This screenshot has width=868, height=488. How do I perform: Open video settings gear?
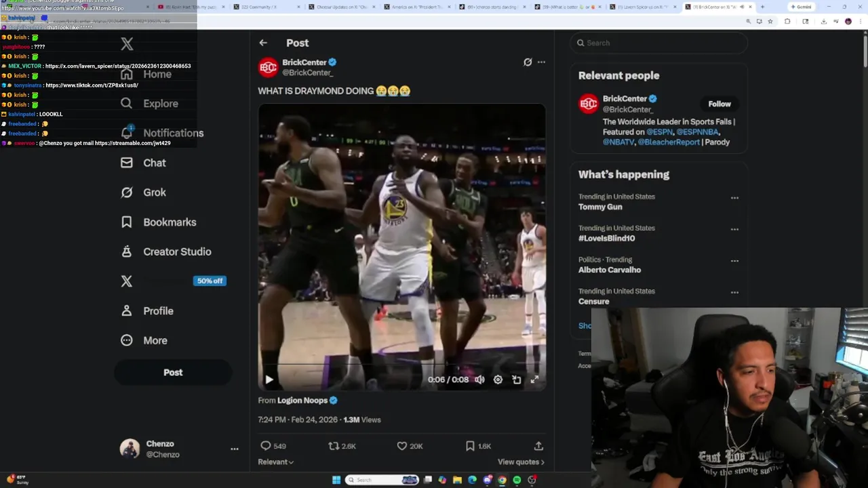point(498,380)
